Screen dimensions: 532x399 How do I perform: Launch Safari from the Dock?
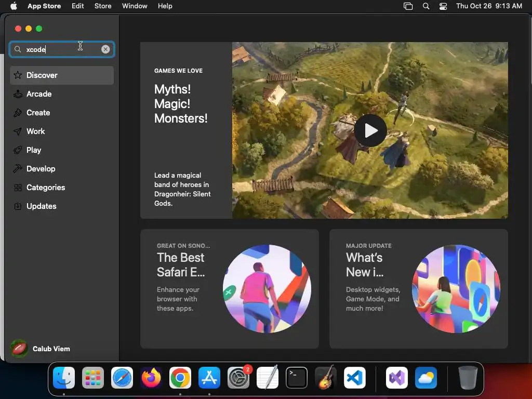(x=122, y=378)
